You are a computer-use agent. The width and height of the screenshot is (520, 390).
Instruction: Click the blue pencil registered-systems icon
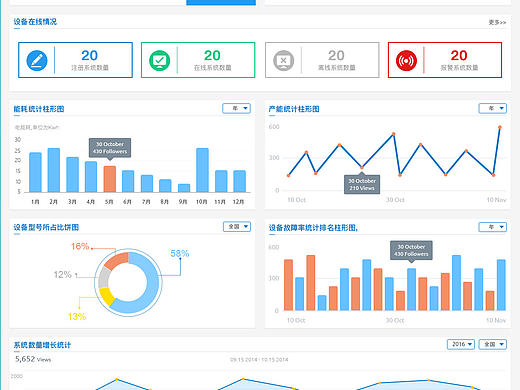click(37, 60)
